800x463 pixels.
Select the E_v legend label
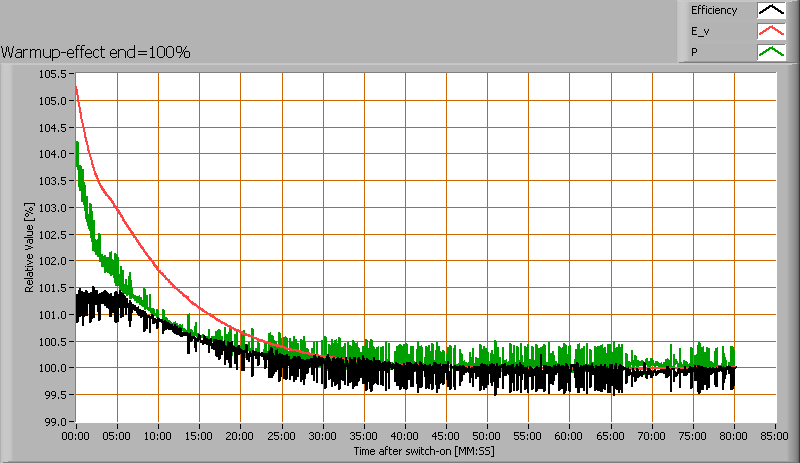700,32
